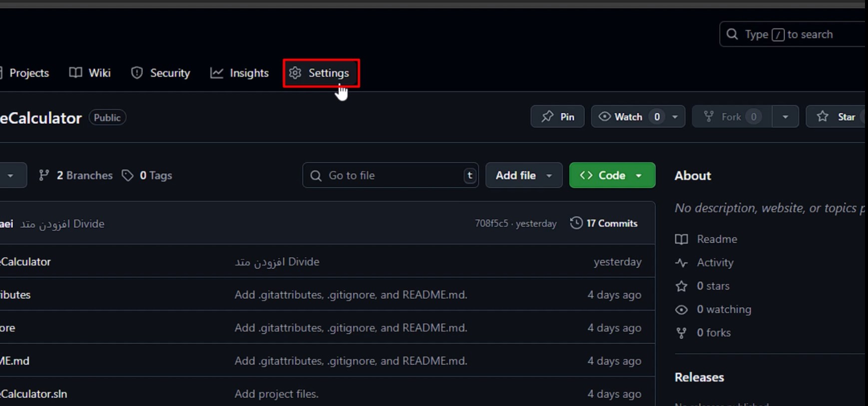Open the 17 Commits history
Viewport: 868px width, 406px height.
[x=604, y=223]
